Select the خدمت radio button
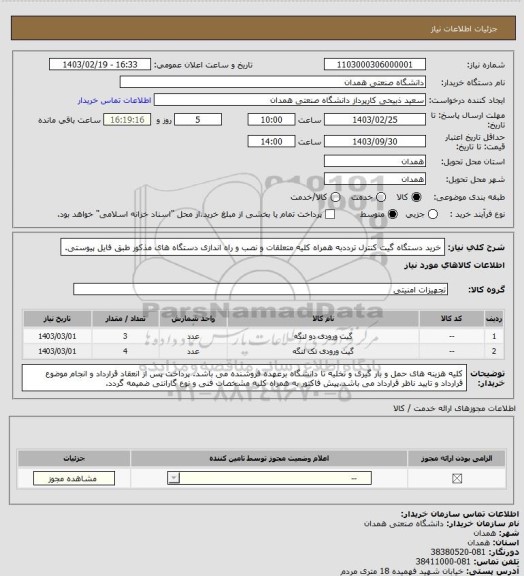The image size is (524, 576). [x=381, y=197]
